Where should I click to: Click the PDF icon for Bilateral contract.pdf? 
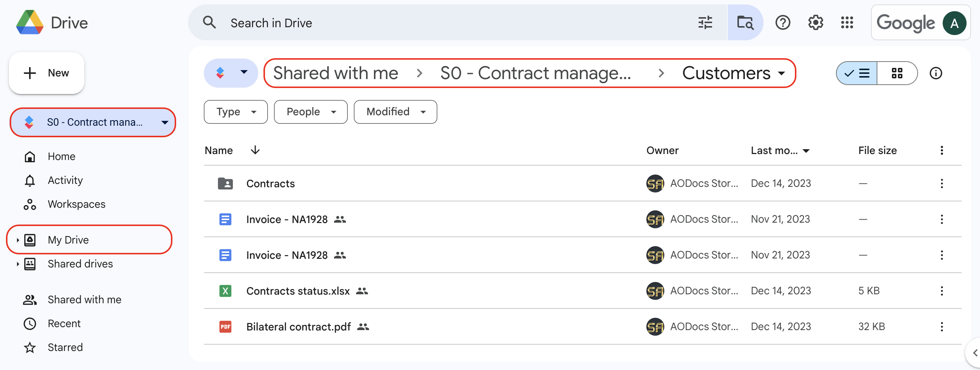(x=225, y=327)
